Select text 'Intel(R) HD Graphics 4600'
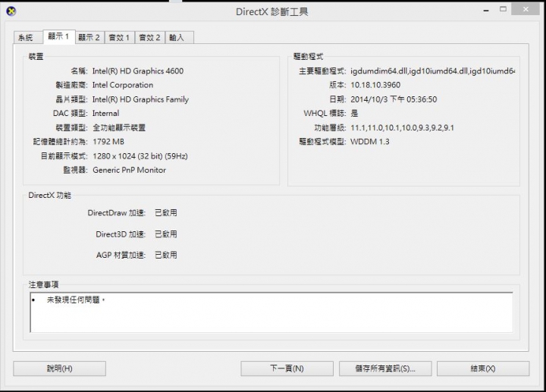The width and height of the screenshot is (546, 392). click(x=138, y=71)
